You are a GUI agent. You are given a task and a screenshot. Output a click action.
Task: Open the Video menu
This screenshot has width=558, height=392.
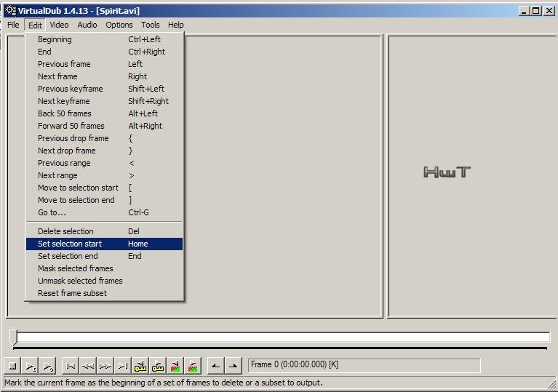coord(59,25)
